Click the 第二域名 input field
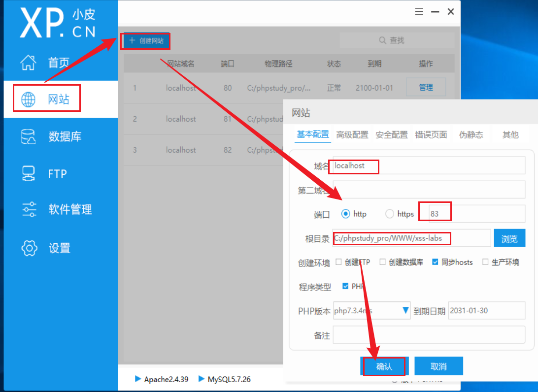The width and height of the screenshot is (538, 392). click(429, 190)
